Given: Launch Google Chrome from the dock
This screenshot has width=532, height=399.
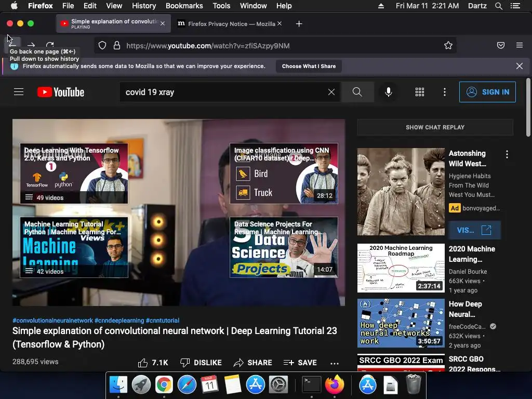Looking at the screenshot, I should (164, 385).
